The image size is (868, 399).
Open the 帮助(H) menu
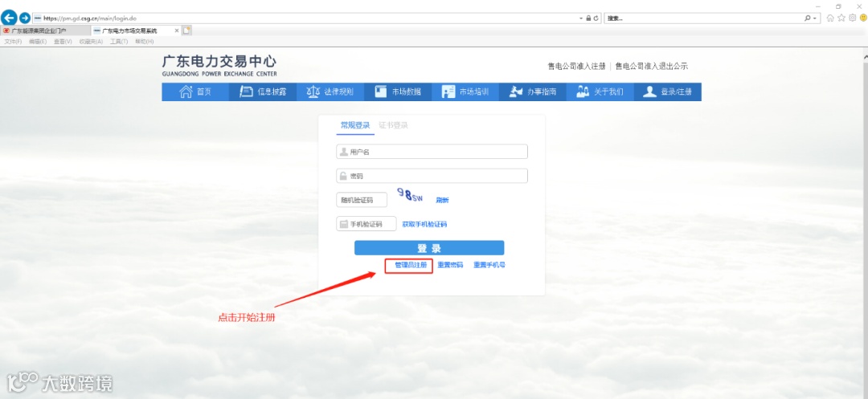pyautogui.click(x=144, y=42)
